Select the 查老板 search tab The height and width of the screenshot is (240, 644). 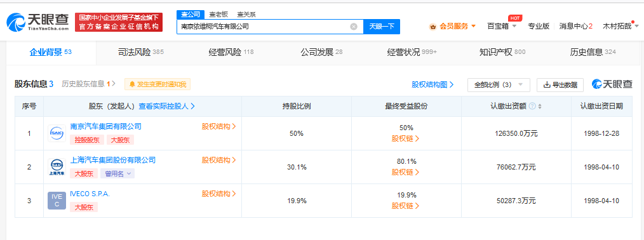coord(218,15)
